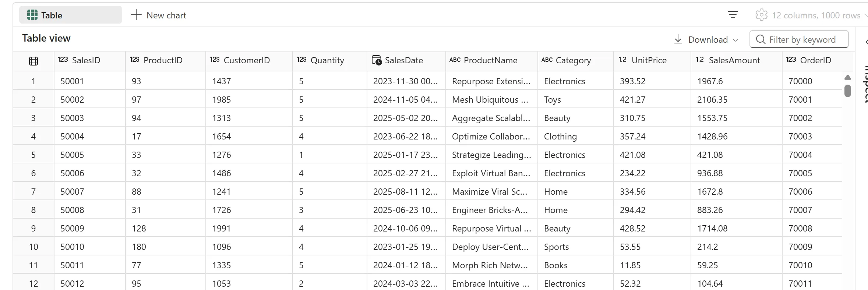
Task: Click the vertical scrollbar thumb
Action: tap(848, 91)
